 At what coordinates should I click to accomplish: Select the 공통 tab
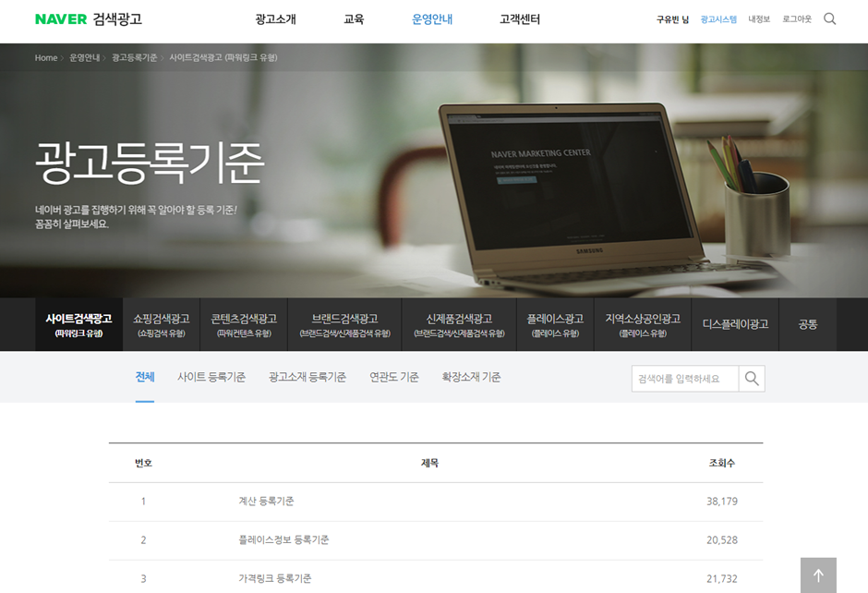pos(808,324)
